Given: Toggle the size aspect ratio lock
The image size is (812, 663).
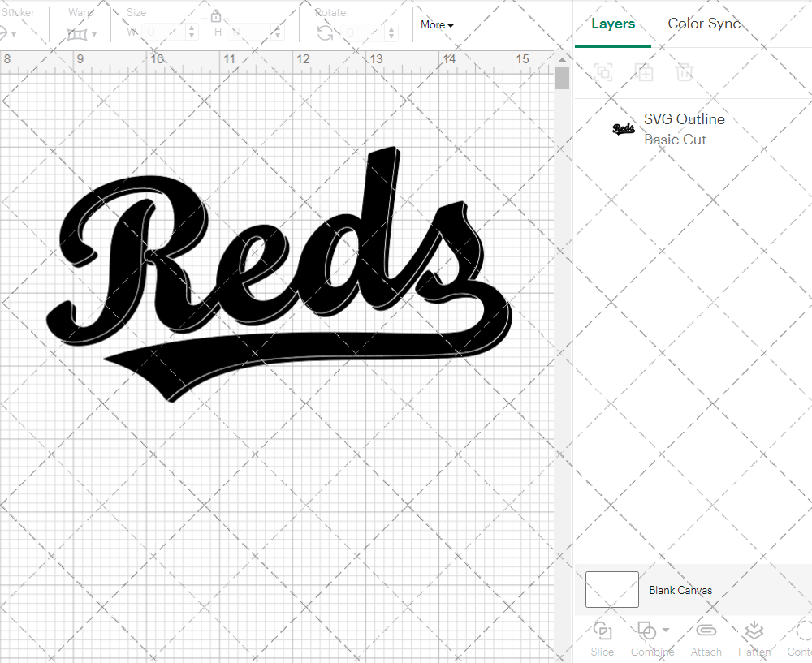Looking at the screenshot, I should click(x=216, y=15).
